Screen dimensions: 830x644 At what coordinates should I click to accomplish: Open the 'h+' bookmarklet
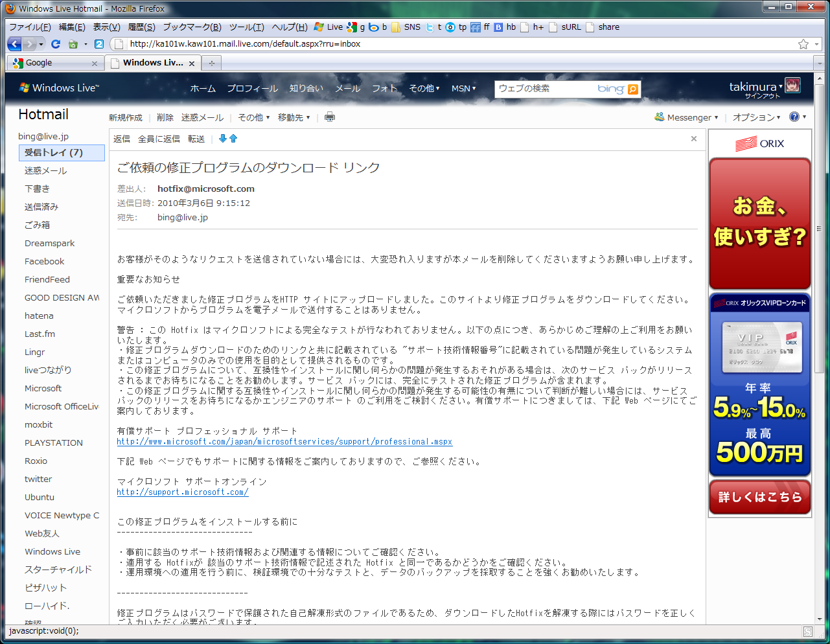532,27
